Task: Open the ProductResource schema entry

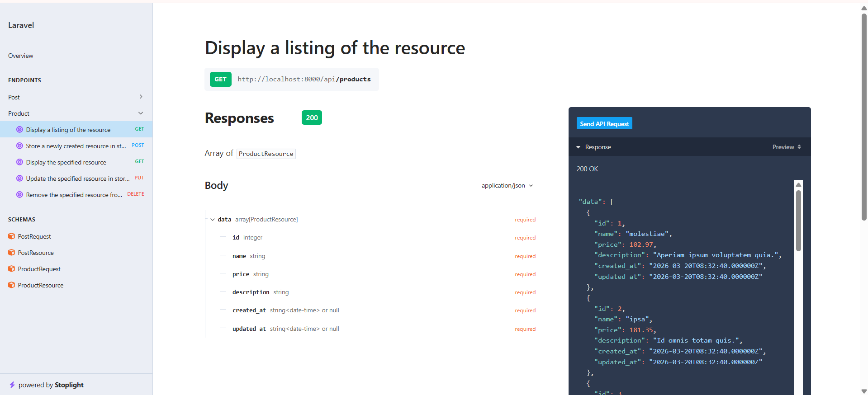Action: coord(40,285)
